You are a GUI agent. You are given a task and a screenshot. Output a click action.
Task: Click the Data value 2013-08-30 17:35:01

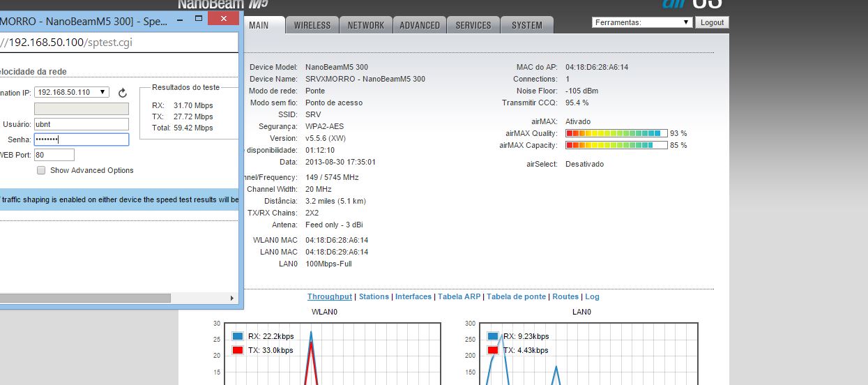pyautogui.click(x=340, y=162)
